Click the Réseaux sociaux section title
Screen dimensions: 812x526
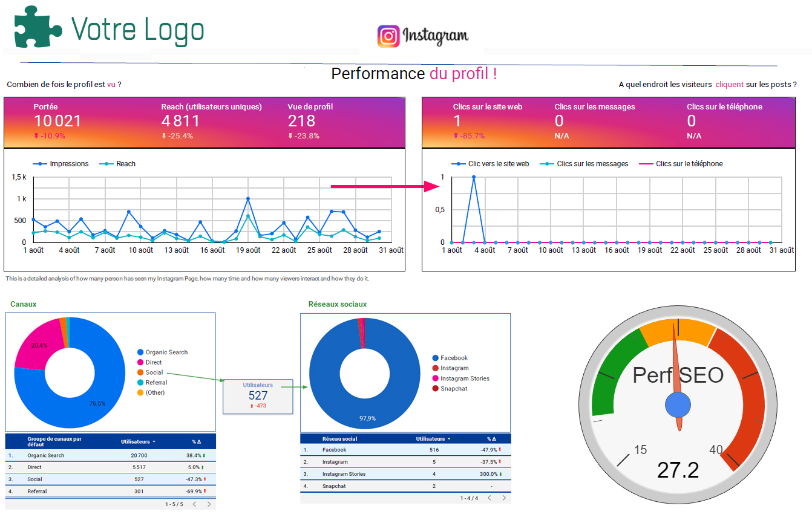click(337, 304)
